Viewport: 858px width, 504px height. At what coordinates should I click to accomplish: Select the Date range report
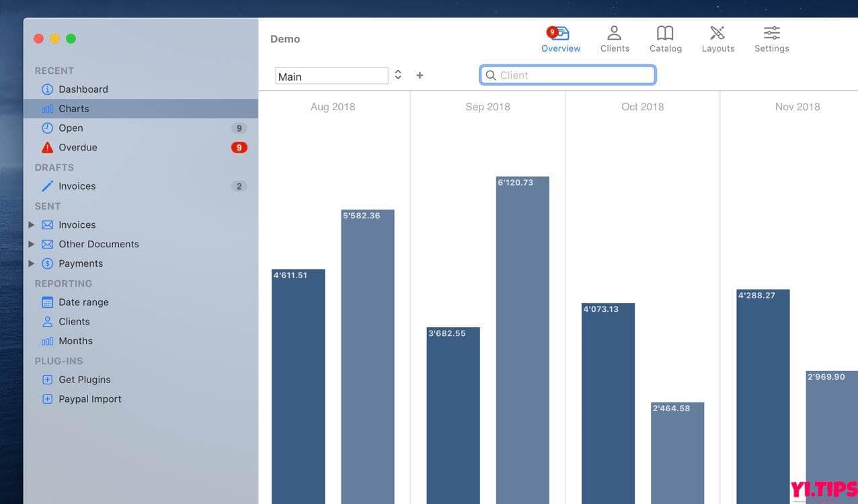pos(83,302)
